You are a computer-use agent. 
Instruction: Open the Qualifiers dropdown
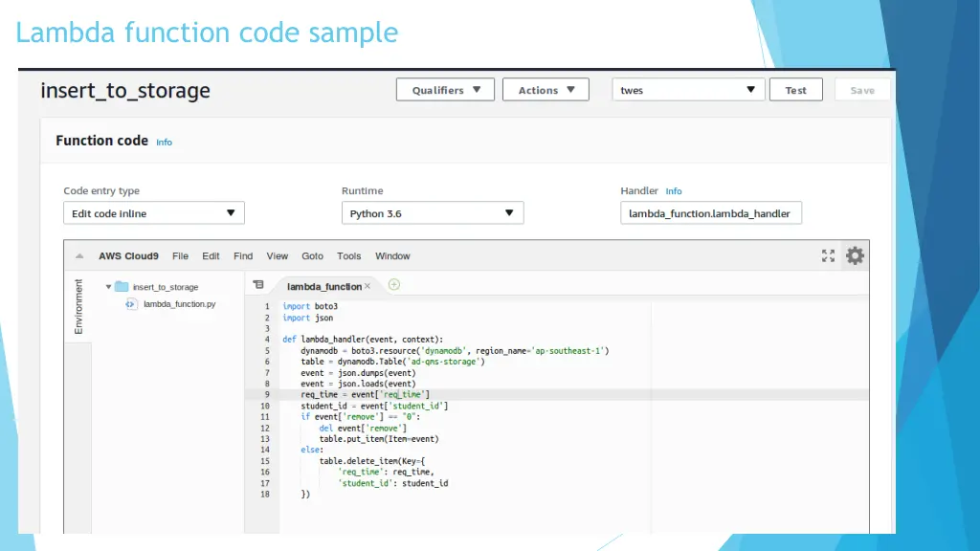(445, 89)
